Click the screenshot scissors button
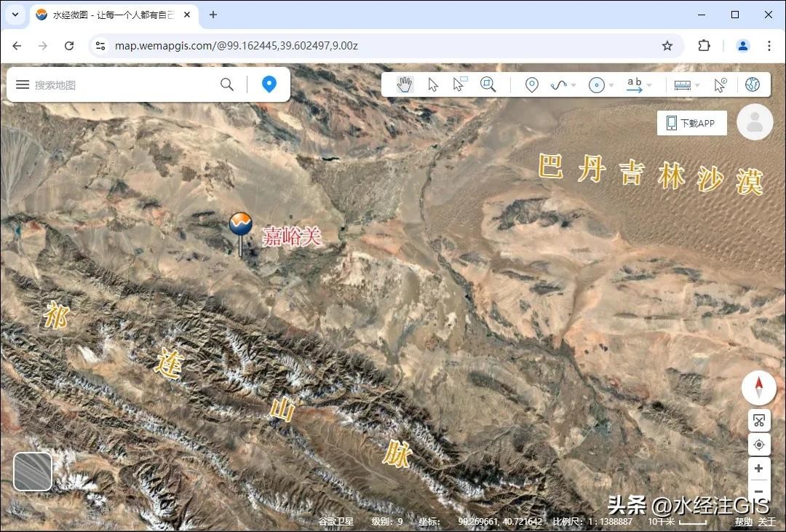 758,421
